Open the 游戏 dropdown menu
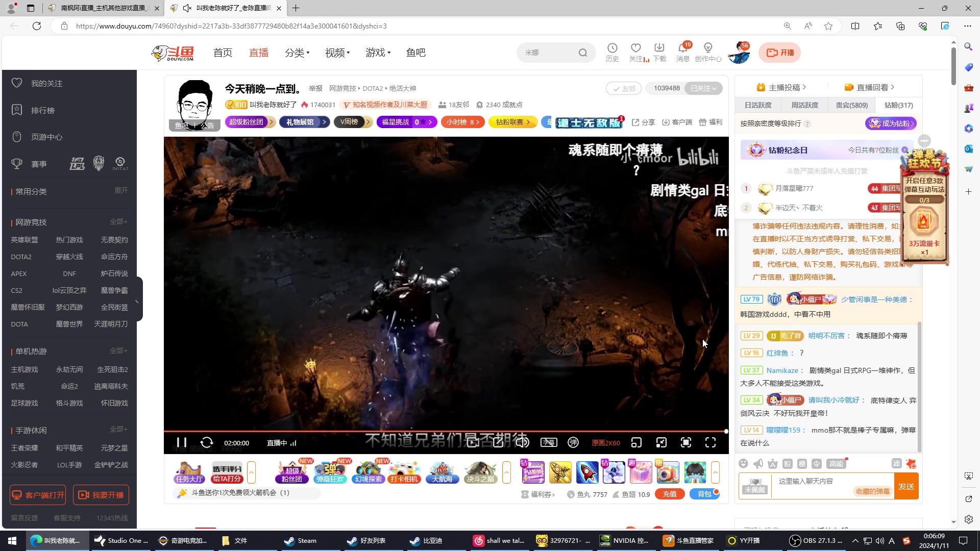 pyautogui.click(x=378, y=53)
